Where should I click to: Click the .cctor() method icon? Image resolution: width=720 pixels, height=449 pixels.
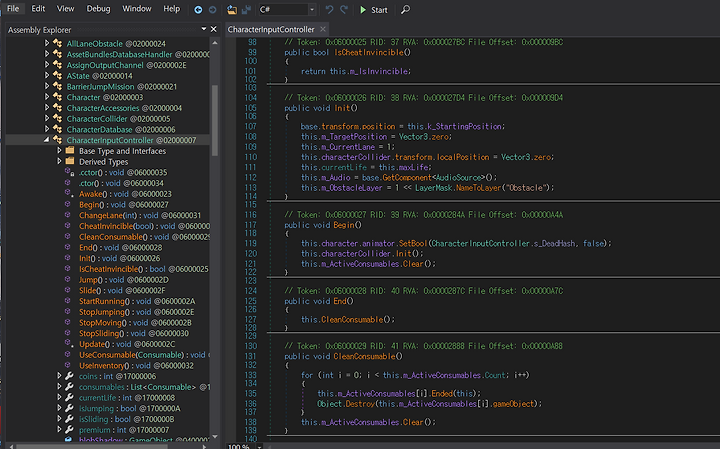pos(69,172)
